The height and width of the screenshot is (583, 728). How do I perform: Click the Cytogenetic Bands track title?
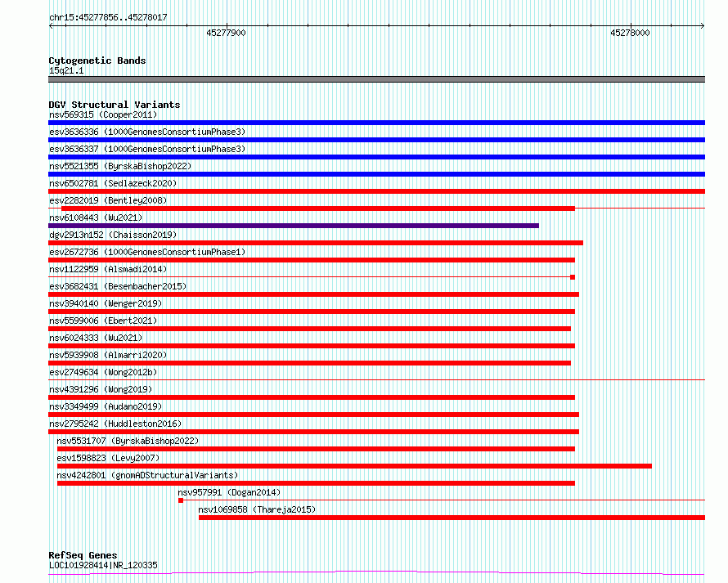pyautogui.click(x=97, y=61)
